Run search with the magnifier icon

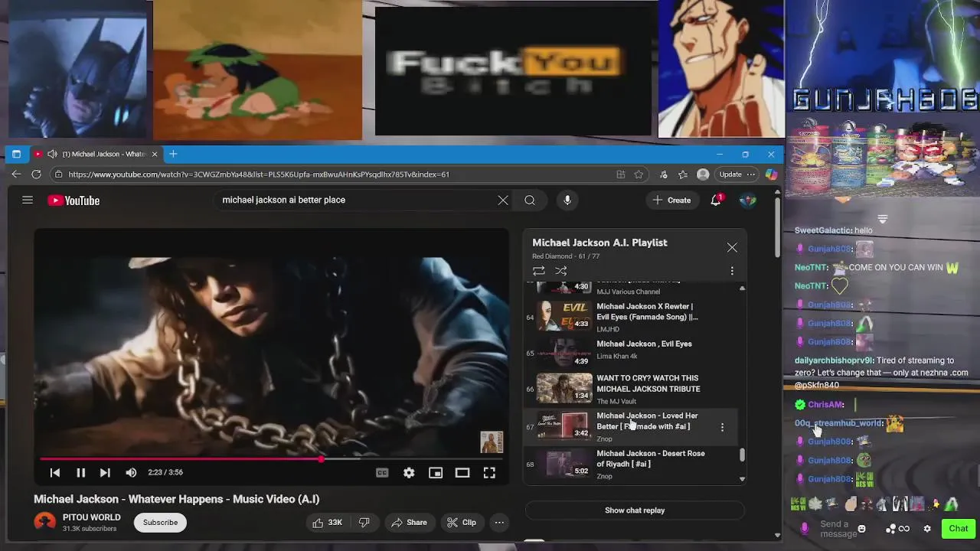(x=530, y=201)
